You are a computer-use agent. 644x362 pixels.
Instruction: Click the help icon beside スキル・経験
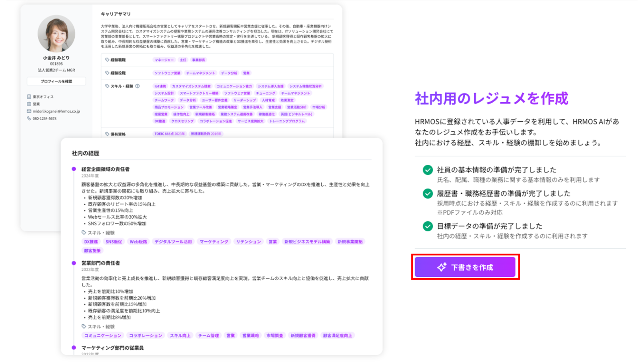[137, 86]
